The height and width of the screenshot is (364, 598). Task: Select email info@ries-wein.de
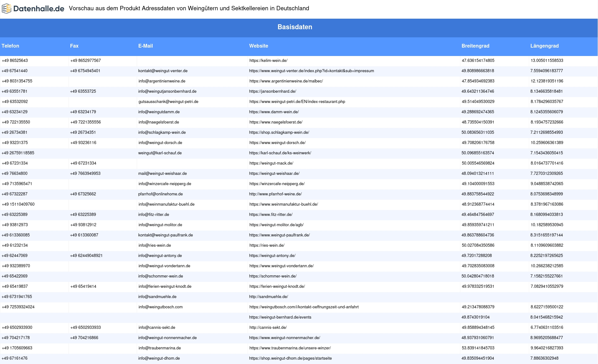click(x=154, y=245)
